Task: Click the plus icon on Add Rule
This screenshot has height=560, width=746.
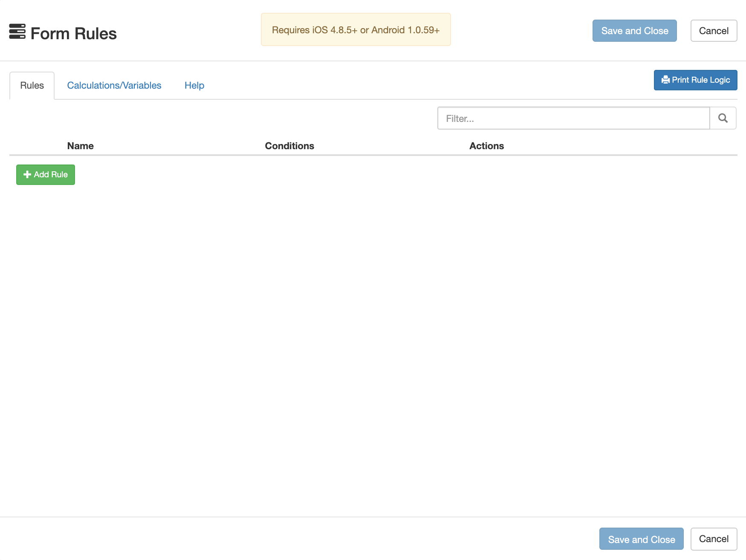Action: 27,174
